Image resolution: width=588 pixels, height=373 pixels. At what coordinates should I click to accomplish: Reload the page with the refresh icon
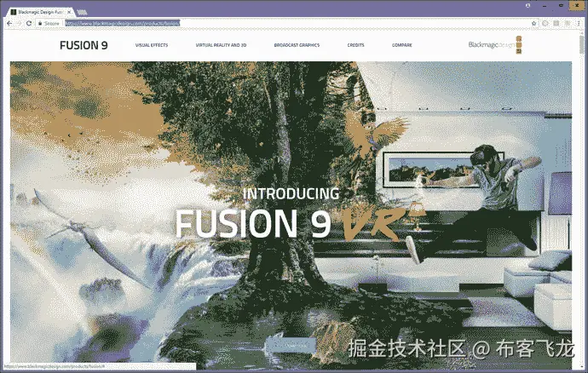click(x=28, y=23)
